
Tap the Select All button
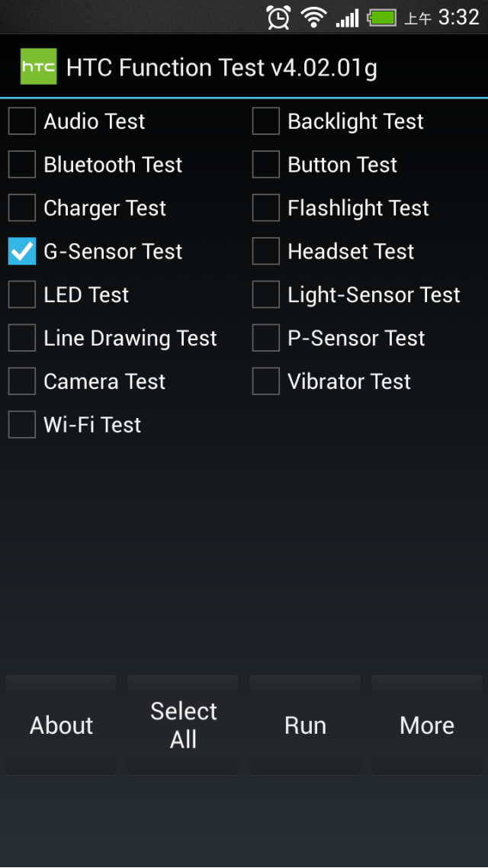(x=183, y=725)
